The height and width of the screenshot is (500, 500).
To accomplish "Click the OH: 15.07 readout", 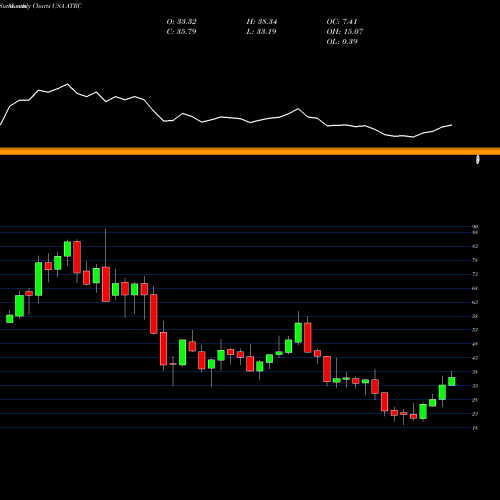I will pyautogui.click(x=345, y=32).
